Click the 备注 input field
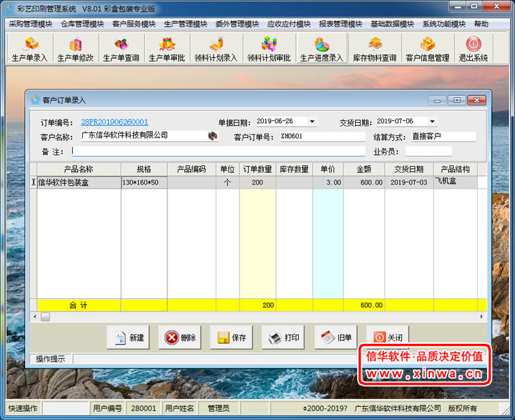The height and width of the screenshot is (420, 515). [218, 151]
